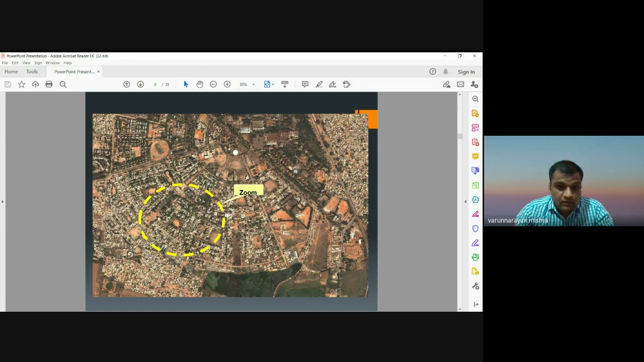Open the Protect shield tool in right panel
The image size is (644, 362).
click(475, 229)
